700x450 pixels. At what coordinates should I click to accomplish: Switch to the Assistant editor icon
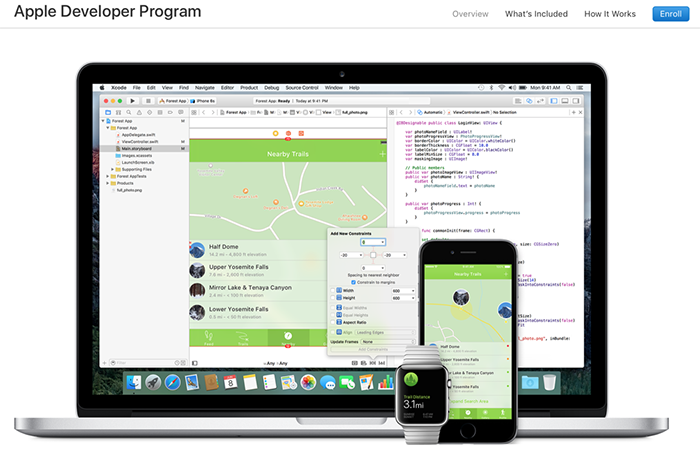pos(529,101)
